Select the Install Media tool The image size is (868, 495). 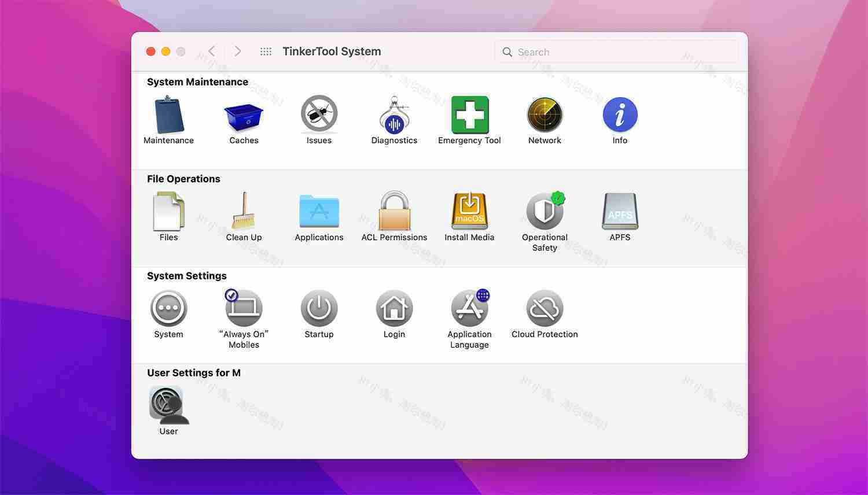point(469,212)
